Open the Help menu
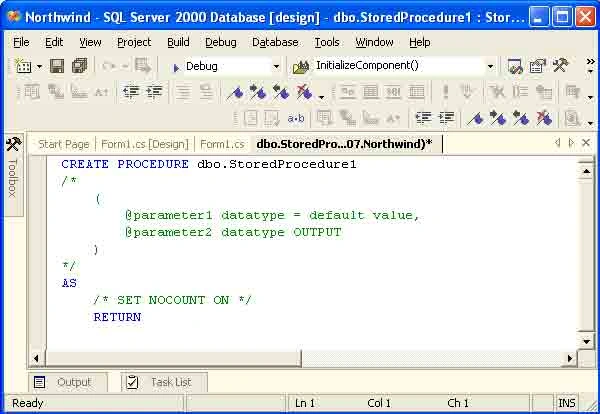 click(x=420, y=42)
